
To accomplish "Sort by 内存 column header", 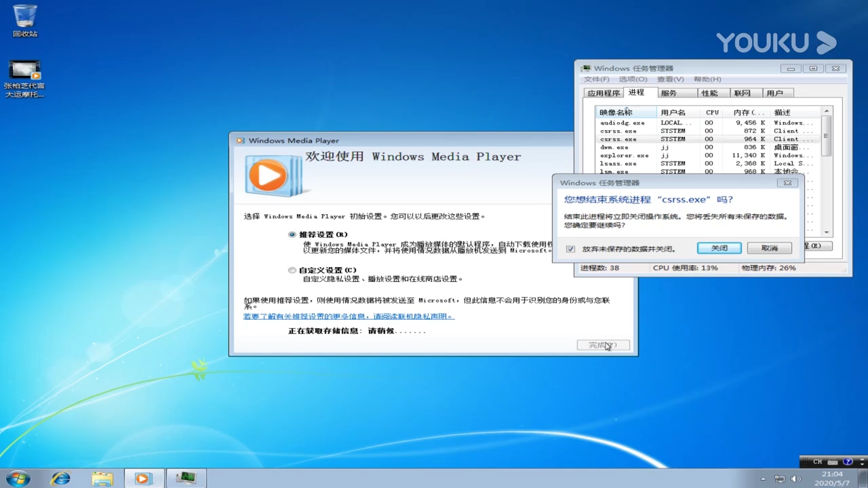I will pos(747,113).
